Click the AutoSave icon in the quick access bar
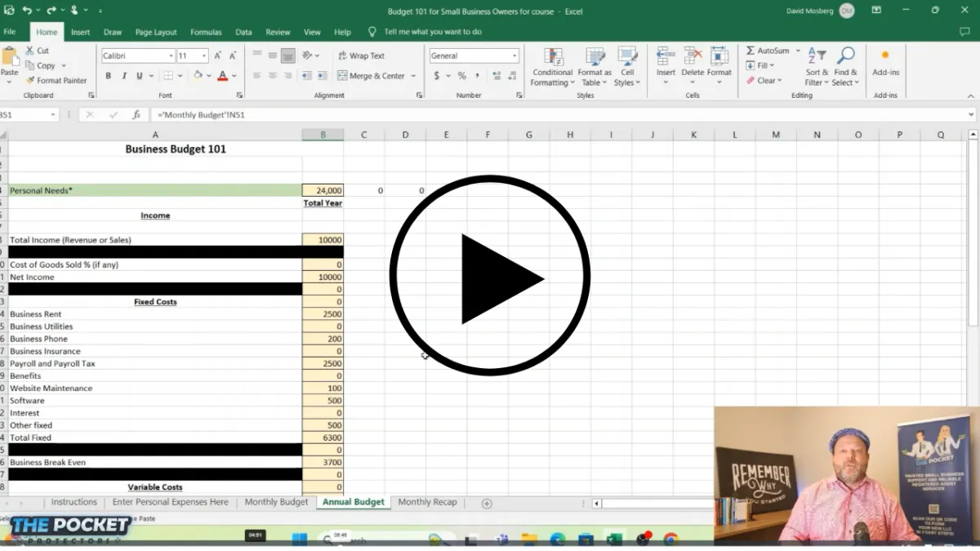Image resolution: width=980 pixels, height=551 pixels. (9, 10)
